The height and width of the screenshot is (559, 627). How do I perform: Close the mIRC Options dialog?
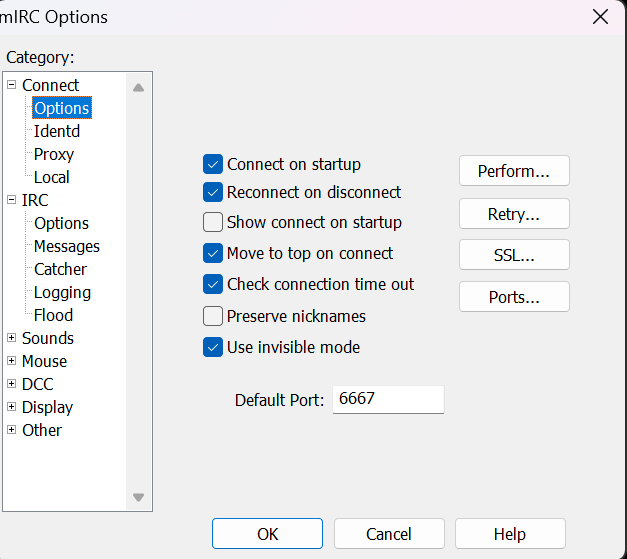pos(600,16)
